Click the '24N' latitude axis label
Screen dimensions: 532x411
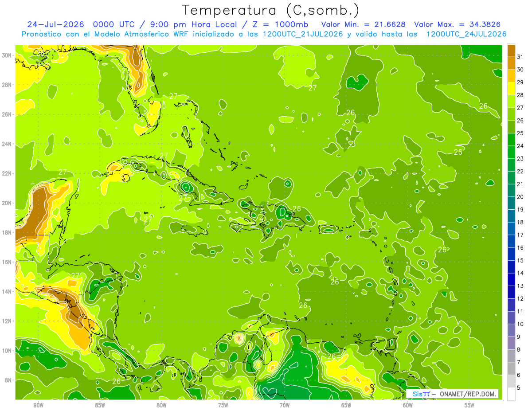[7, 144]
